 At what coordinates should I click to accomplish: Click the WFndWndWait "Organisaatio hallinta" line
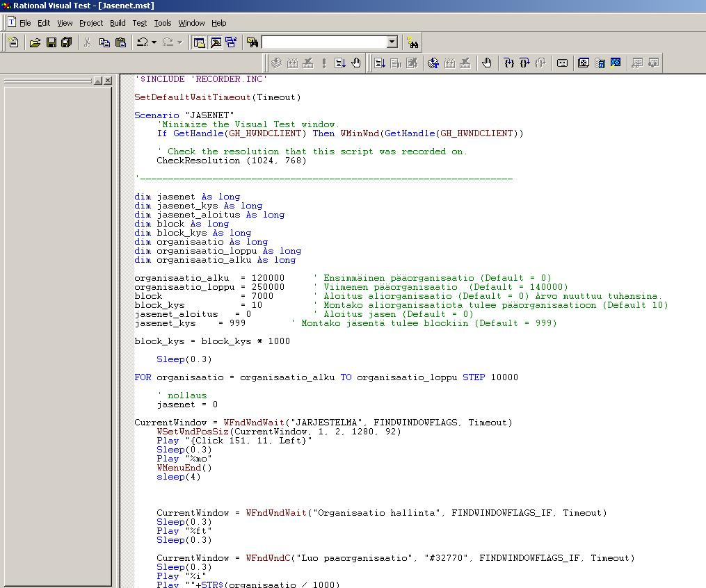[382, 513]
